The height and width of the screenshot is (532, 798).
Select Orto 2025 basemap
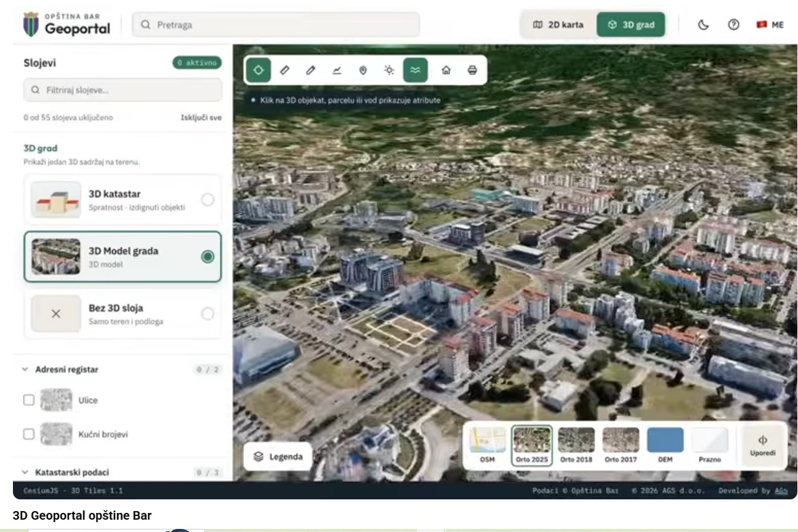pyautogui.click(x=532, y=446)
